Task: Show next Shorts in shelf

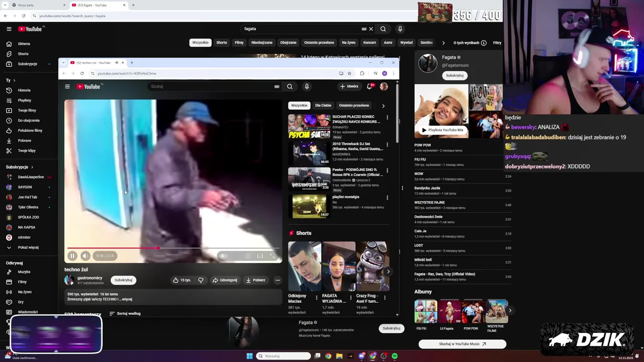Action: pos(388,271)
